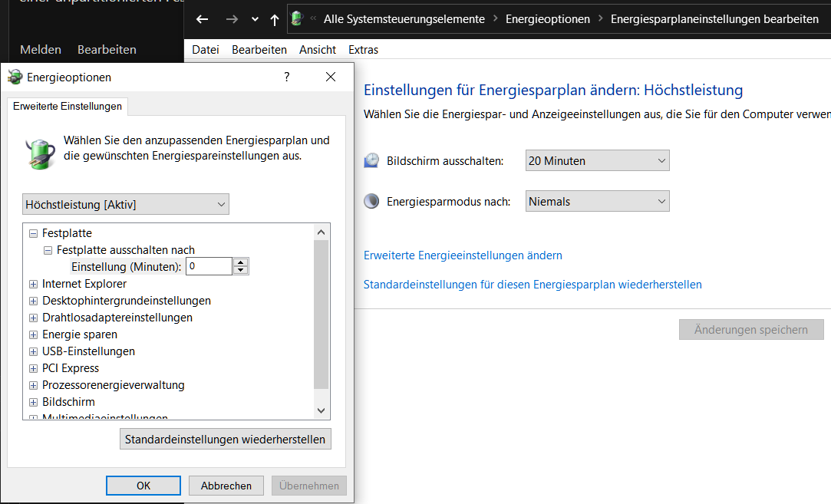This screenshot has height=504, width=831.
Task: Click Alle Systemsteuerungselemente in the breadcrumb
Action: [404, 19]
